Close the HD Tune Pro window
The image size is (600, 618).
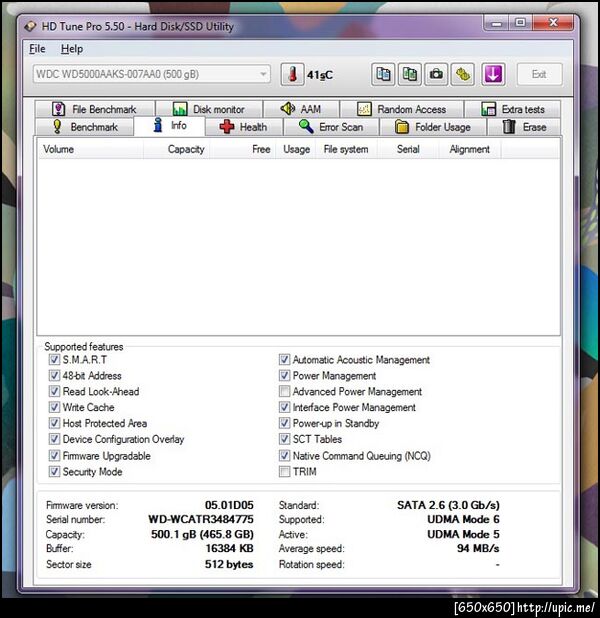pos(553,23)
